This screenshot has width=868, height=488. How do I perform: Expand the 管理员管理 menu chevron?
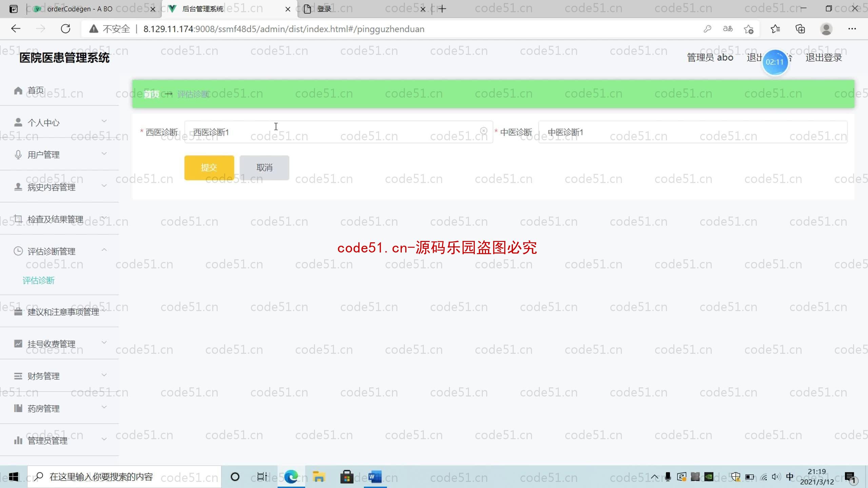(104, 439)
